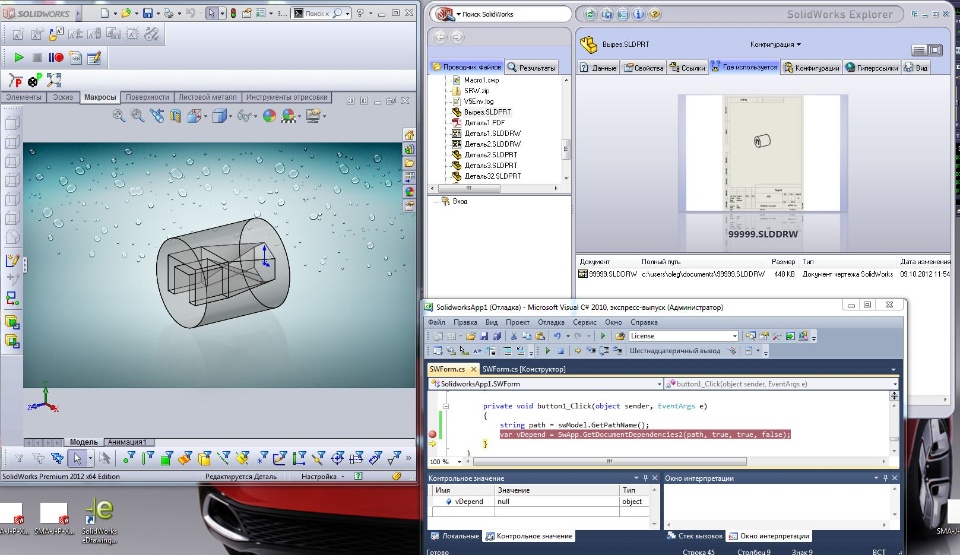Click the code editor horizontal scrollbar
960x555 pixels.
point(609,461)
